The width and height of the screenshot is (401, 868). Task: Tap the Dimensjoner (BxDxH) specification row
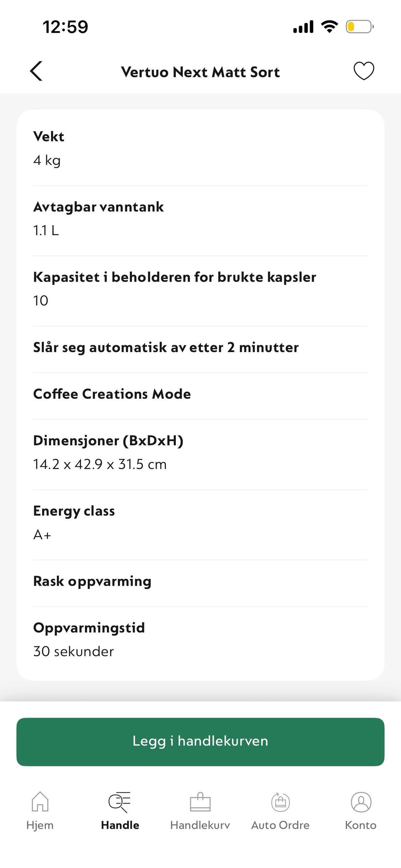(x=200, y=452)
